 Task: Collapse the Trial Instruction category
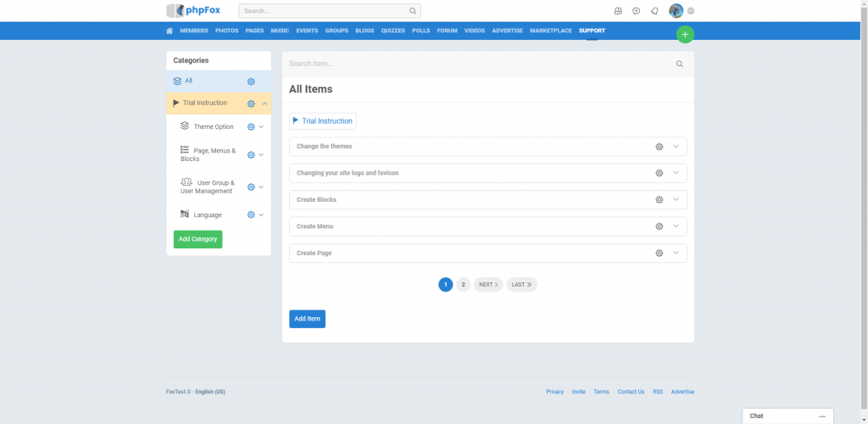tap(264, 103)
